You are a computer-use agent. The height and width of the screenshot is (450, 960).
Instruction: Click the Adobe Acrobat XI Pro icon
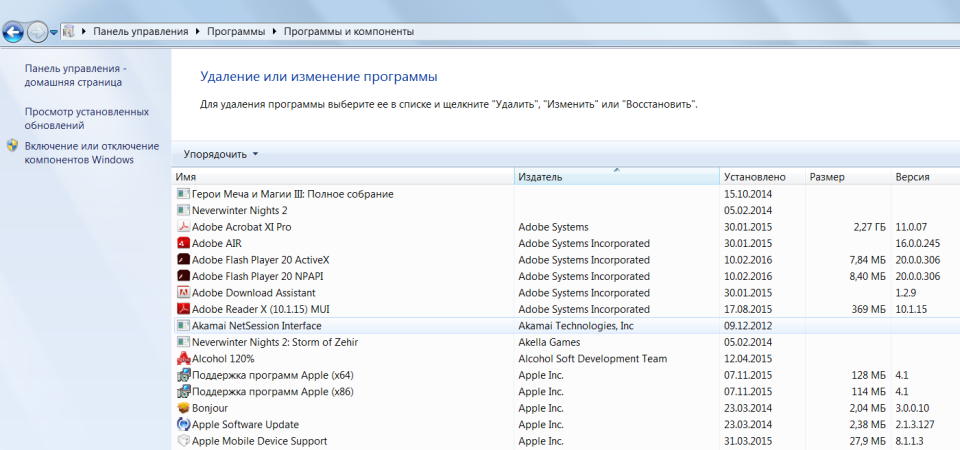click(183, 227)
